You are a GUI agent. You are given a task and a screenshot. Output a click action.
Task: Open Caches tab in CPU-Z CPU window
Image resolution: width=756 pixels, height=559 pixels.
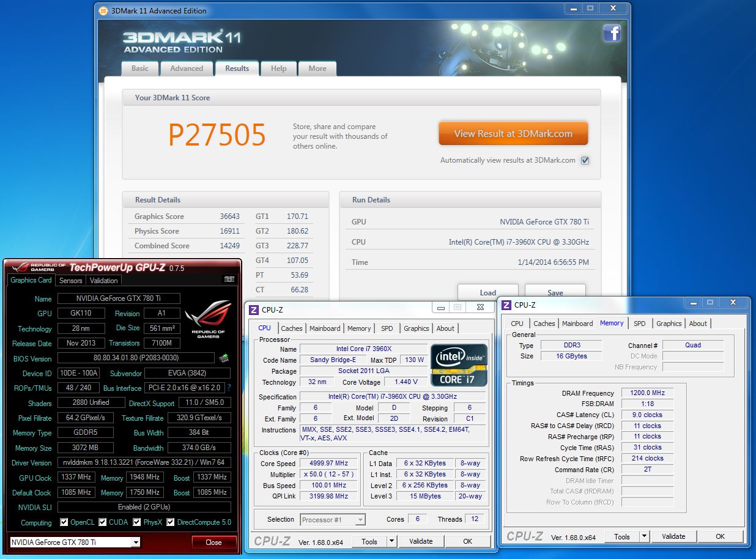(291, 328)
